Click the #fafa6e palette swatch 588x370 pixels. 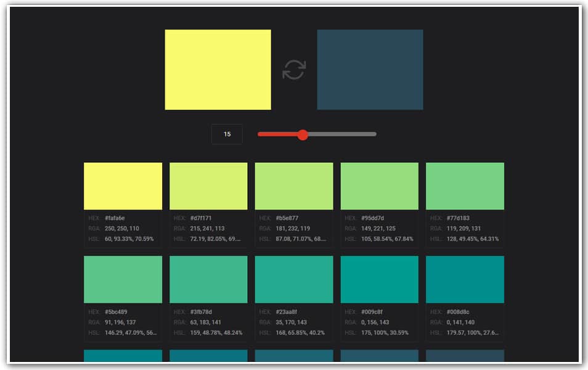[x=123, y=185]
